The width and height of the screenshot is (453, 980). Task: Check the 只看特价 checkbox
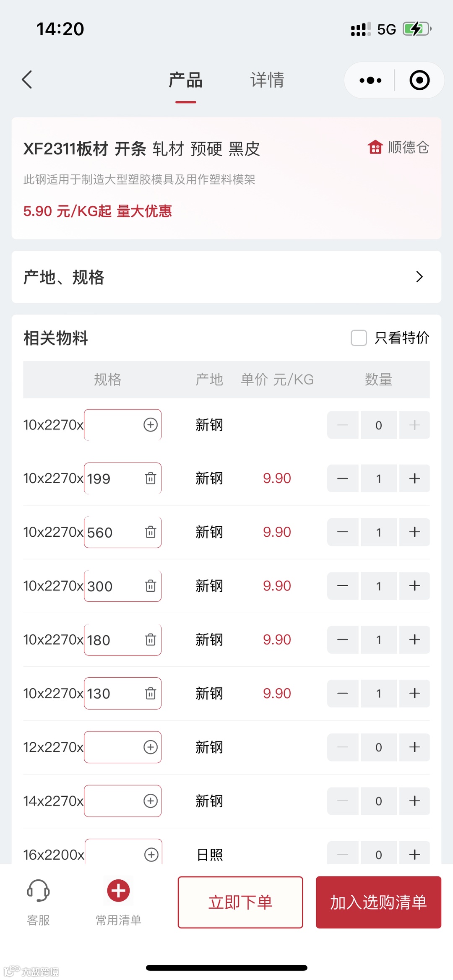(x=359, y=338)
